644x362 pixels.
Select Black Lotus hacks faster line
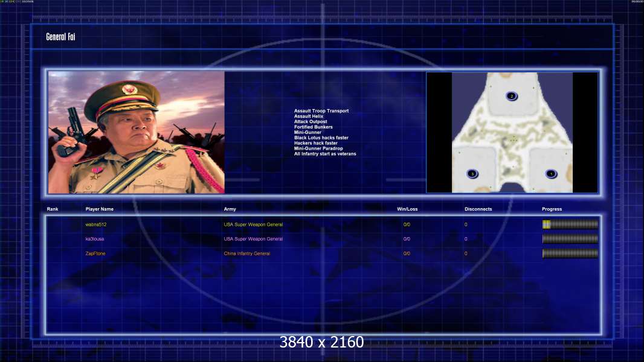321,138
